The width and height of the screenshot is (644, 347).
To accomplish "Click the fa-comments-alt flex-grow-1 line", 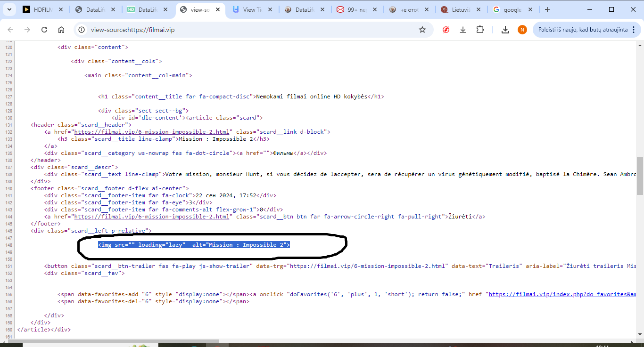I will pyautogui.click(x=164, y=210).
